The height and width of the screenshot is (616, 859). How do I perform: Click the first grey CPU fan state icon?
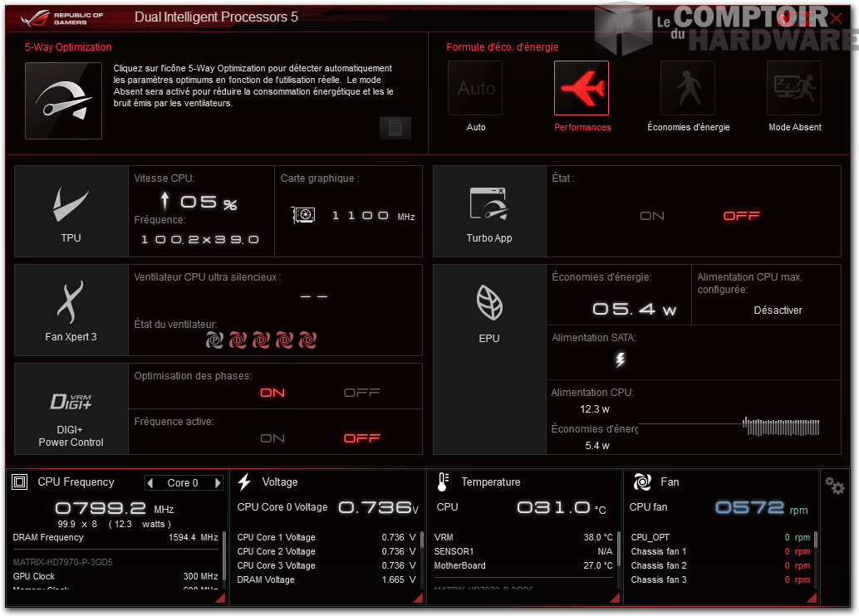click(214, 340)
